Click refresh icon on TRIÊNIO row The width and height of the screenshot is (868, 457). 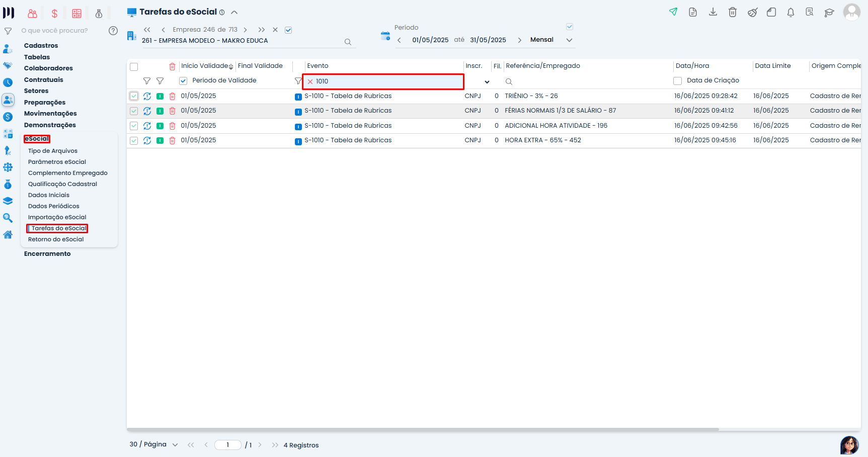coord(147,96)
